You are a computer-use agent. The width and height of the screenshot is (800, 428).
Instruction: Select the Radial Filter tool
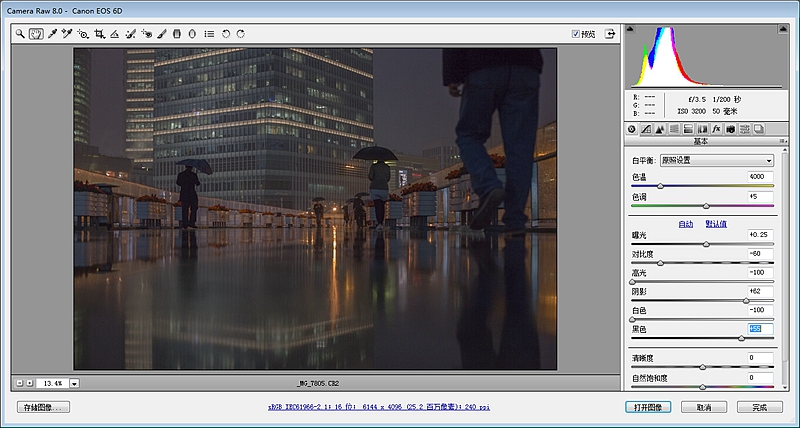tap(192, 34)
